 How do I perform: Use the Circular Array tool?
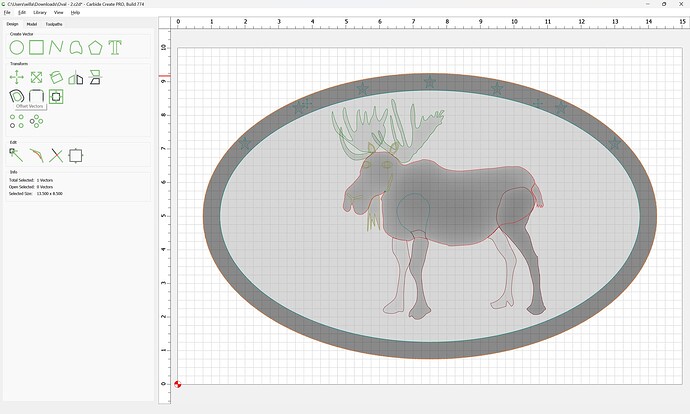coord(37,121)
